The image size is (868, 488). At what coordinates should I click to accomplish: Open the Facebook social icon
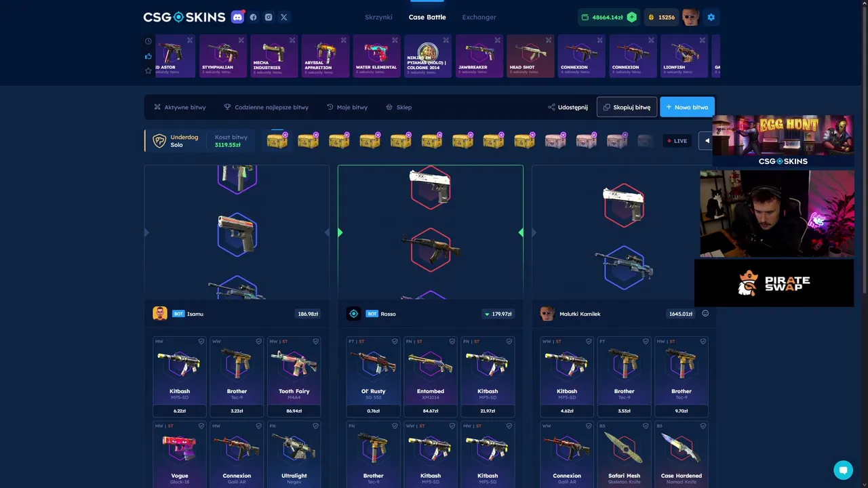pos(254,17)
